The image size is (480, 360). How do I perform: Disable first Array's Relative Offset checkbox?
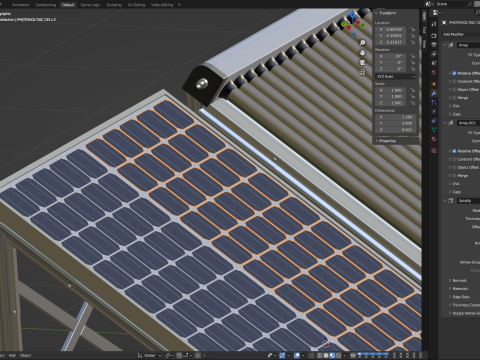pos(454,73)
